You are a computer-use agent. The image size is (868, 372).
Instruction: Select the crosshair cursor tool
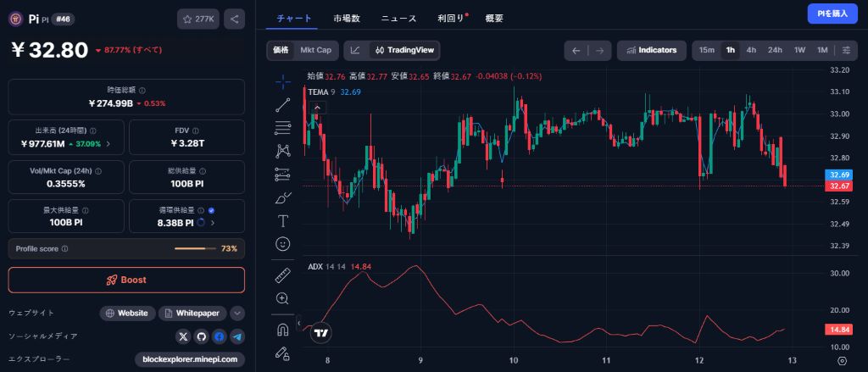pyautogui.click(x=283, y=82)
